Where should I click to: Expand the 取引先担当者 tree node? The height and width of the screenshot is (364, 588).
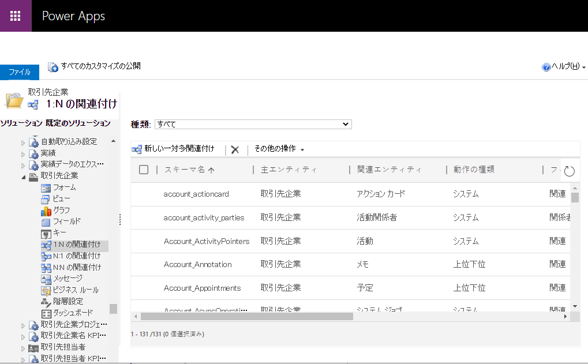click(24, 347)
